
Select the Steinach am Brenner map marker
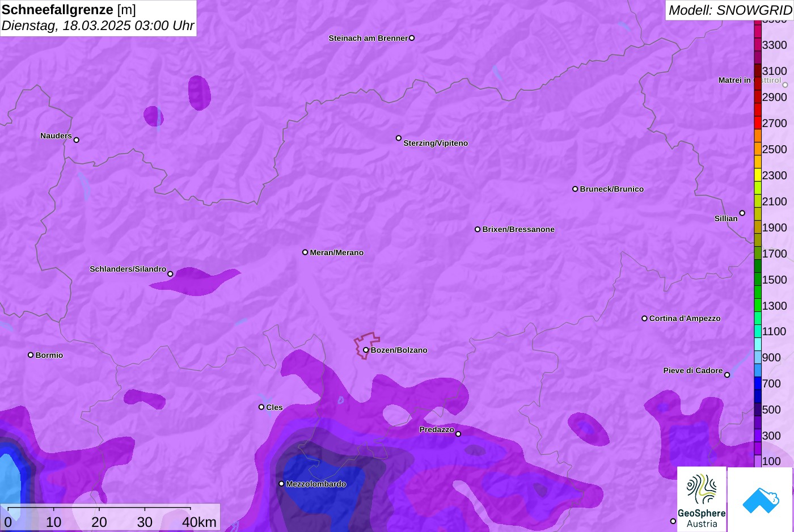click(412, 38)
